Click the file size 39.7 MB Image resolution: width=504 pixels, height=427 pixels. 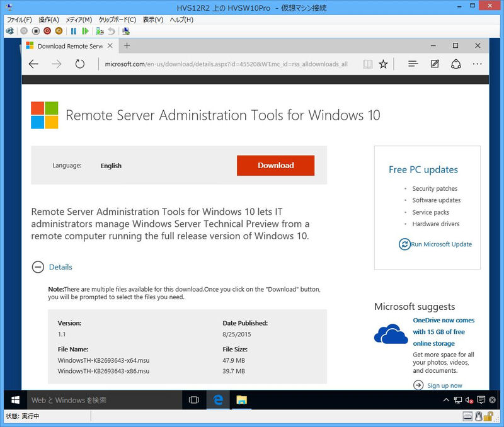click(x=234, y=371)
